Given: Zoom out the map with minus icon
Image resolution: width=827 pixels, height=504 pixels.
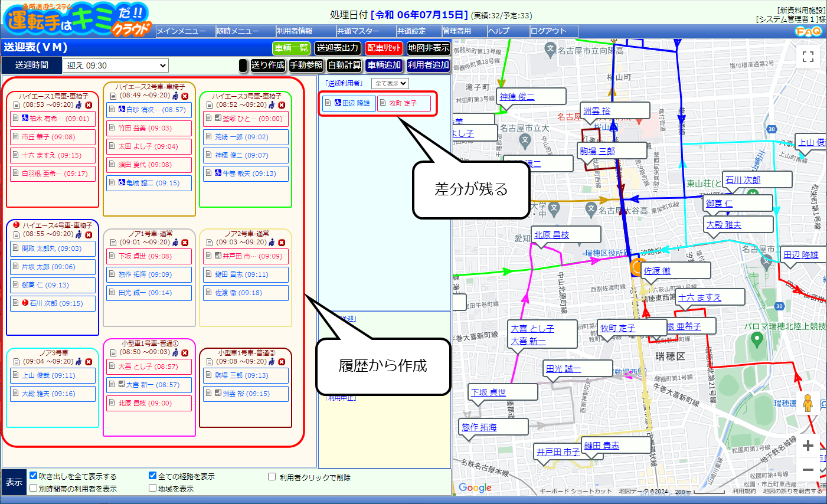Looking at the screenshot, I should pyautogui.click(x=808, y=470).
